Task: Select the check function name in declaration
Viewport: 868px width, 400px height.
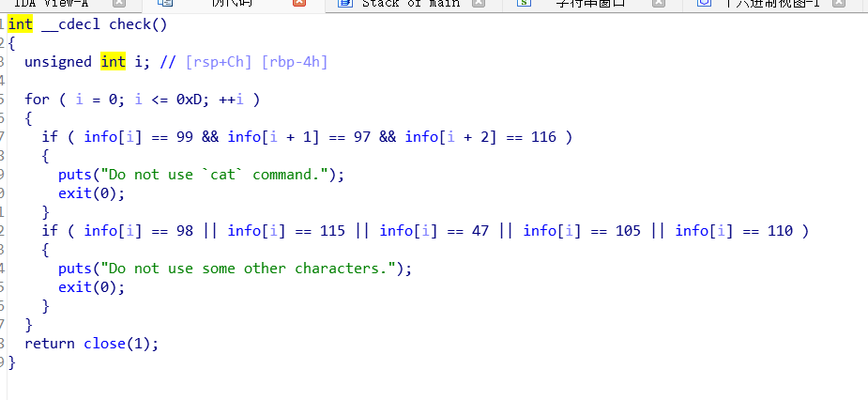Action: point(129,24)
